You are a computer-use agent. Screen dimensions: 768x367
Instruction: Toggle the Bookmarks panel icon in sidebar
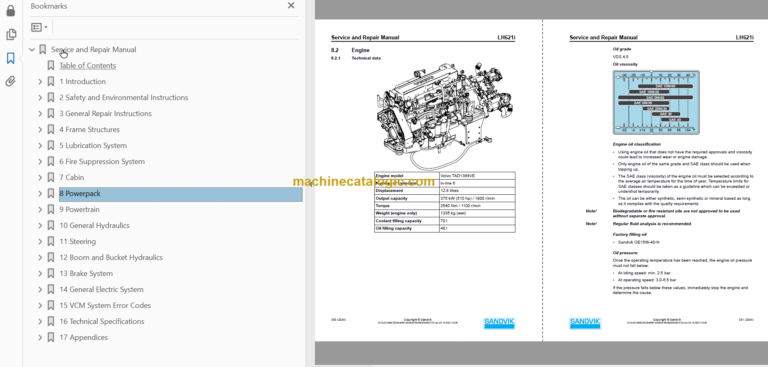[10, 58]
